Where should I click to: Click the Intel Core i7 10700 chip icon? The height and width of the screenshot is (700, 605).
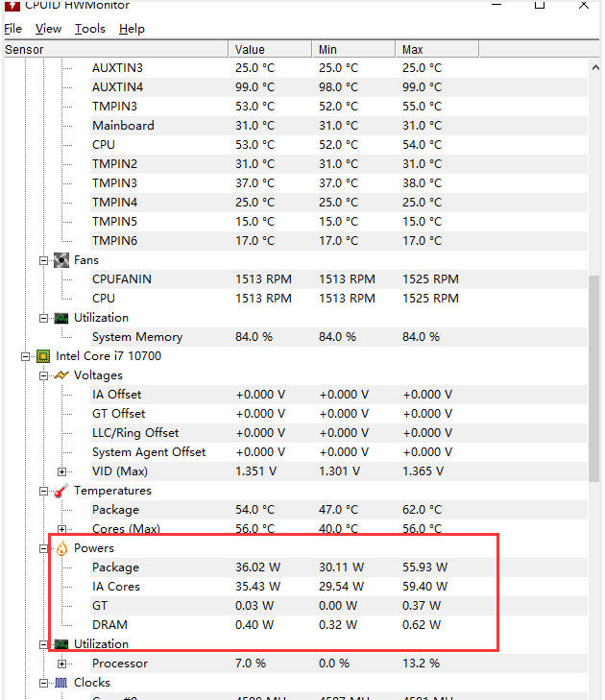[x=43, y=356]
